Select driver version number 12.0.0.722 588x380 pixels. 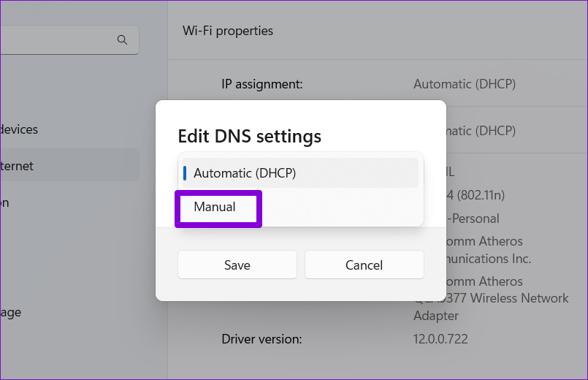(x=440, y=339)
